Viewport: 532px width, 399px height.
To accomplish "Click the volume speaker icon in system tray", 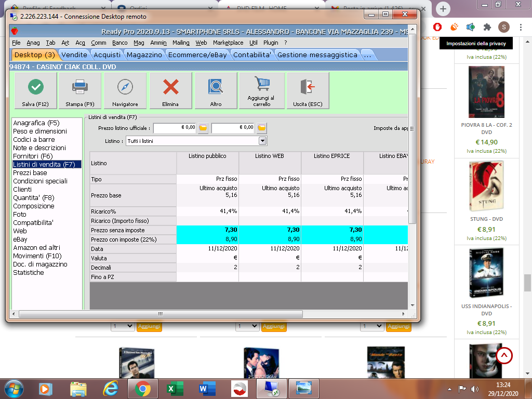I will click(x=475, y=389).
